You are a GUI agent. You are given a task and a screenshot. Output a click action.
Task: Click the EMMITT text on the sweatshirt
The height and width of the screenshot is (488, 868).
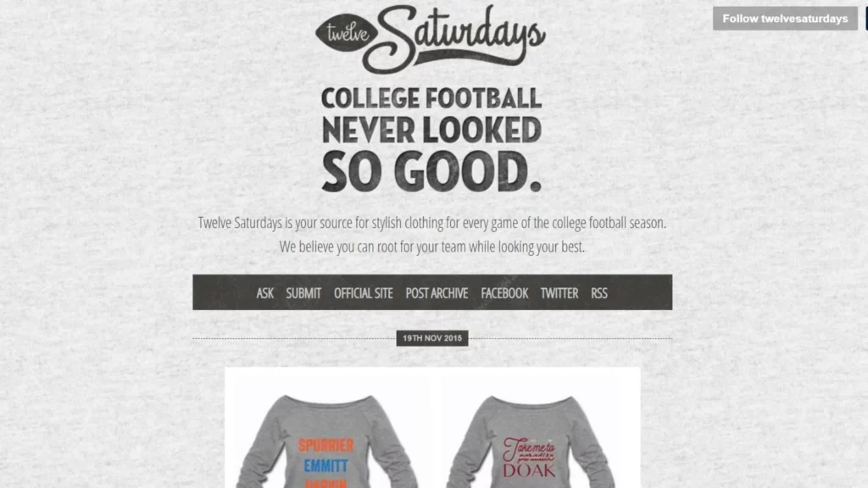tap(326, 466)
